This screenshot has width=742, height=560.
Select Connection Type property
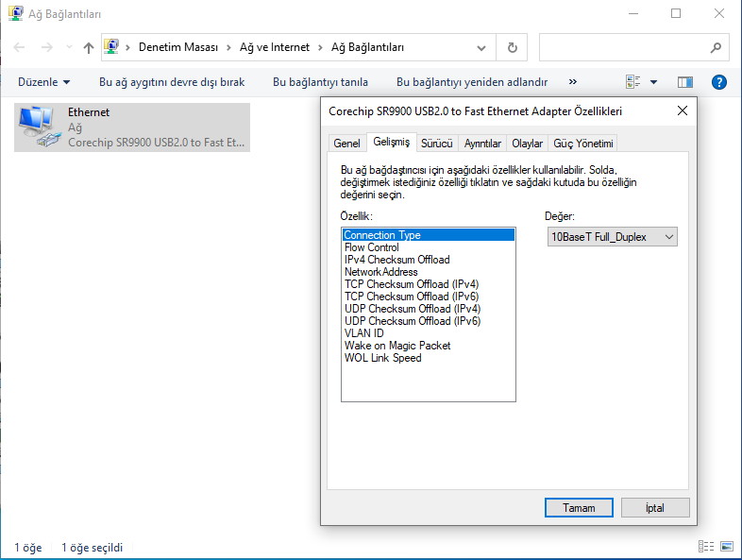429,235
